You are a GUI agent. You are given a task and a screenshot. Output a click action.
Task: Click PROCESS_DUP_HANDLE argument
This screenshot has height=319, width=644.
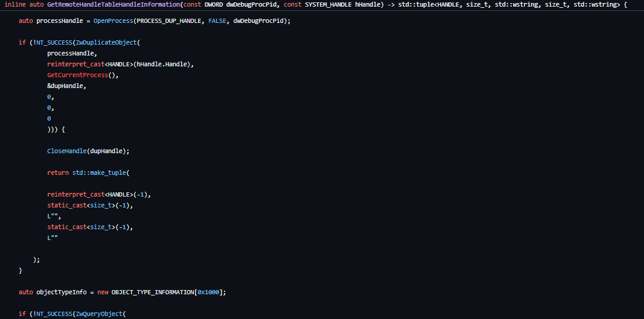coord(170,21)
